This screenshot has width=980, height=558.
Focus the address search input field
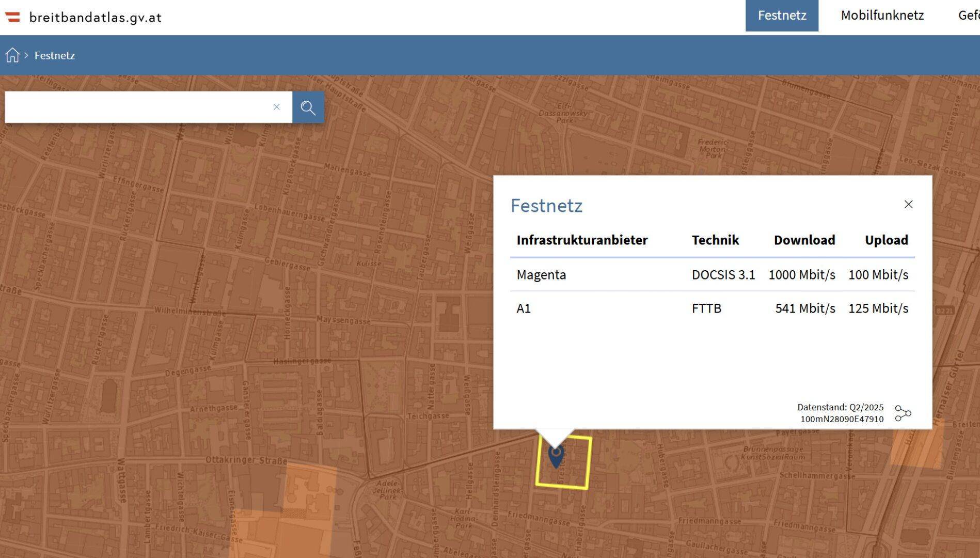pos(137,107)
